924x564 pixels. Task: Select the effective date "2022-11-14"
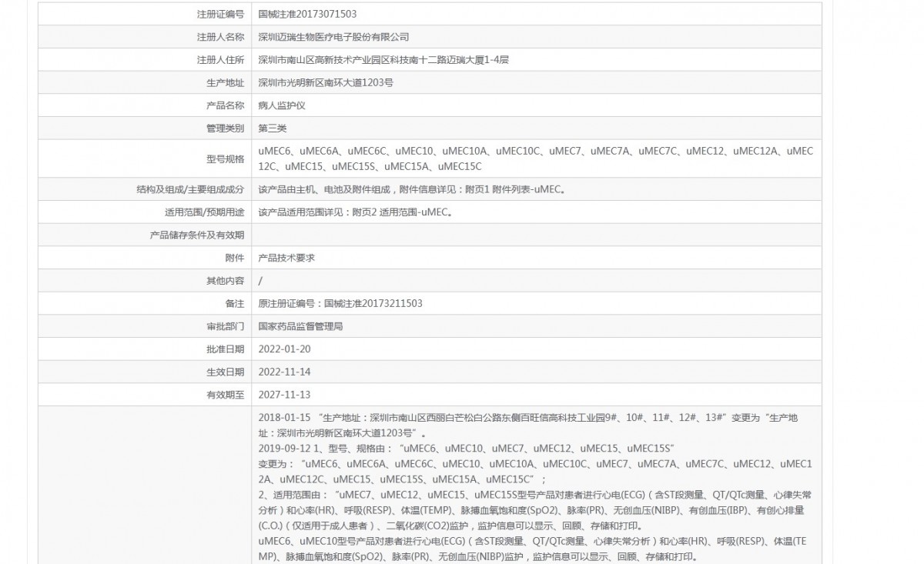[284, 372]
